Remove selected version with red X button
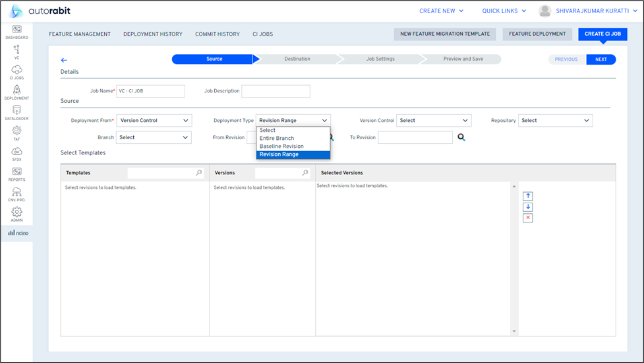The width and height of the screenshot is (644, 363). pyautogui.click(x=528, y=218)
